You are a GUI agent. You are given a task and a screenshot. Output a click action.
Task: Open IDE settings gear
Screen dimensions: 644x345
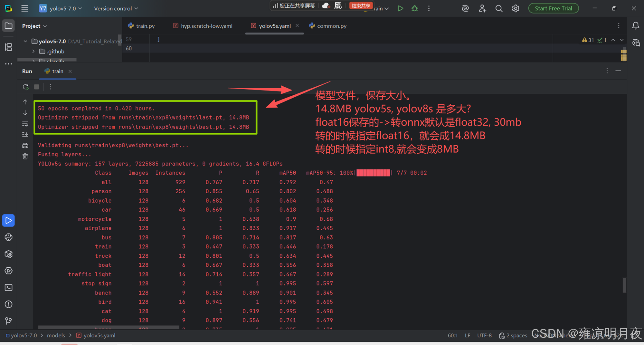(516, 8)
